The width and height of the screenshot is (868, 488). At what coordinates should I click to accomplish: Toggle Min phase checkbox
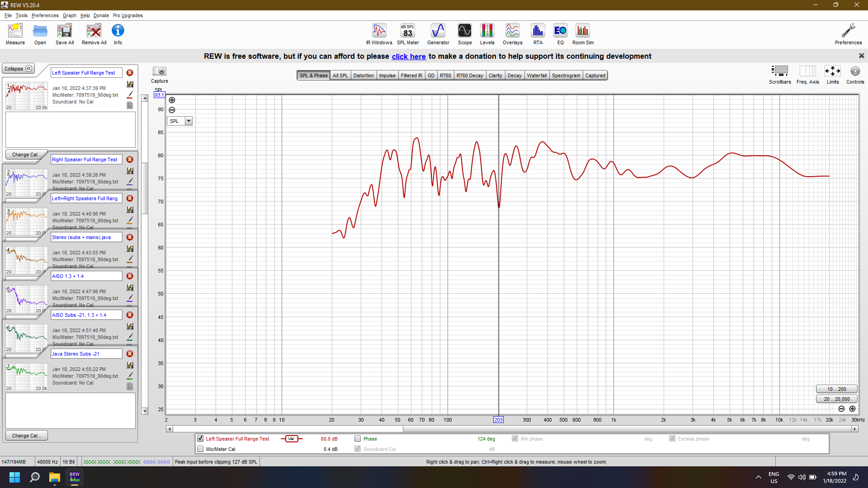(515, 438)
